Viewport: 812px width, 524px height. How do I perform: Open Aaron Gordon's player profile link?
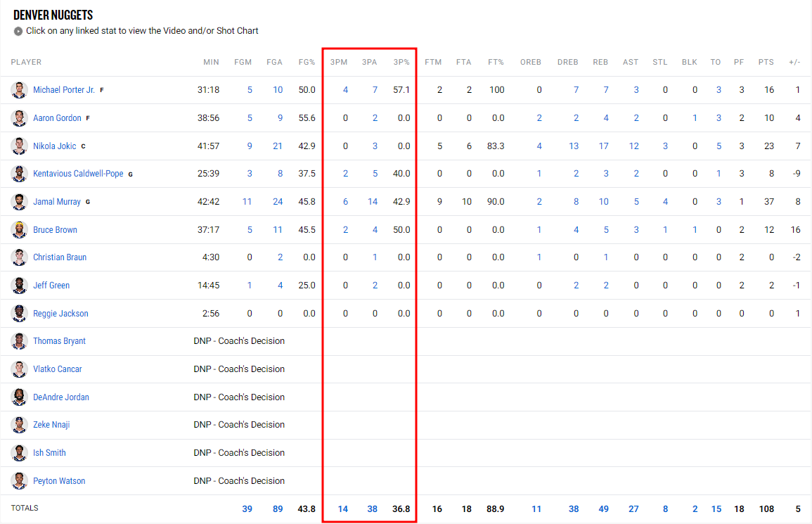57,118
